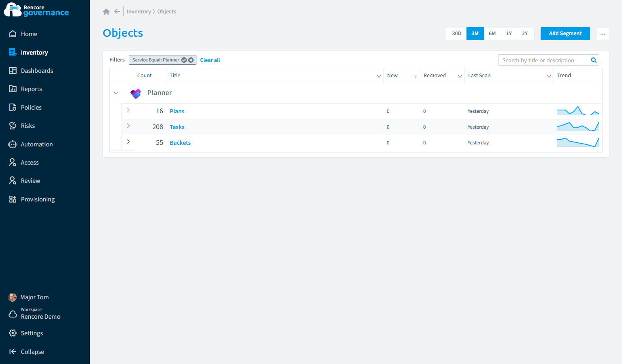This screenshot has width=622, height=364.
Task: Click the Provisioning grid icon
Action: [13, 199]
